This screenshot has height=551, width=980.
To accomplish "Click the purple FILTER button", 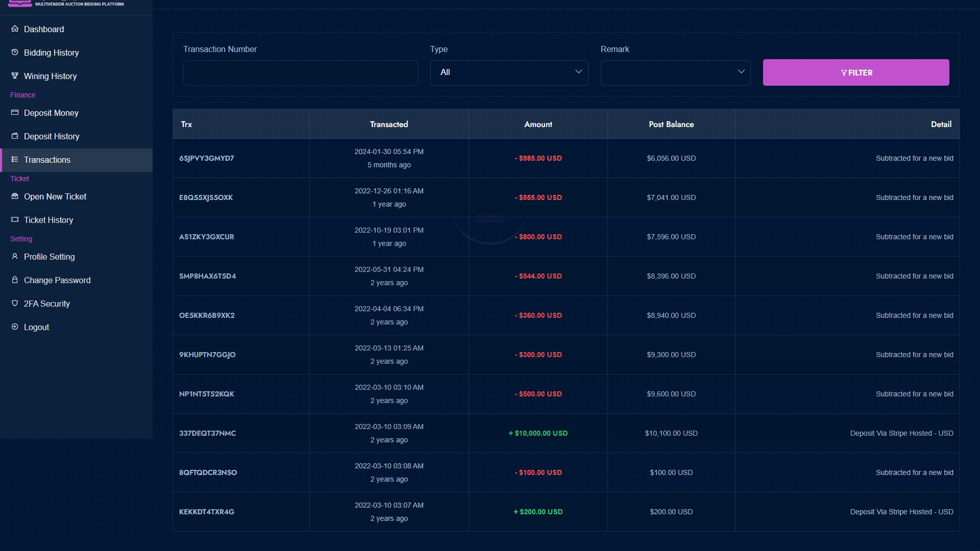I will click(856, 72).
